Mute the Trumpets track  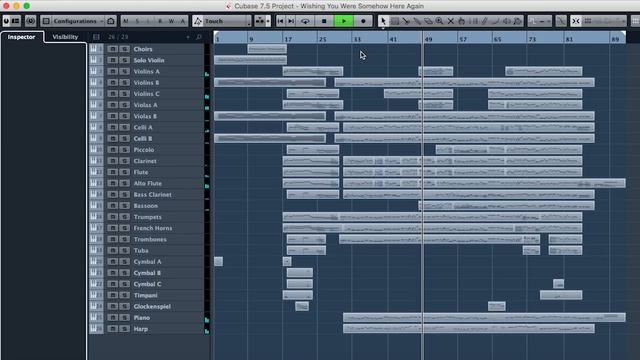coord(113,217)
